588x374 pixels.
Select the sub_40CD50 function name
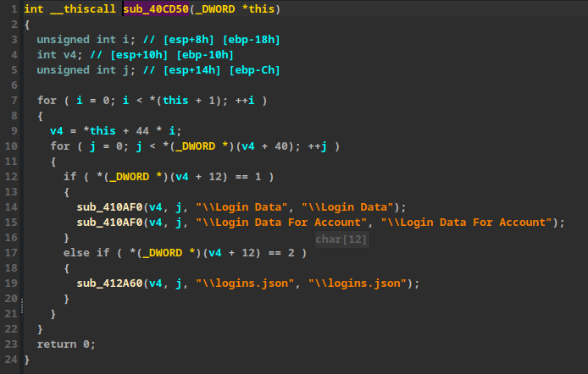pos(156,8)
